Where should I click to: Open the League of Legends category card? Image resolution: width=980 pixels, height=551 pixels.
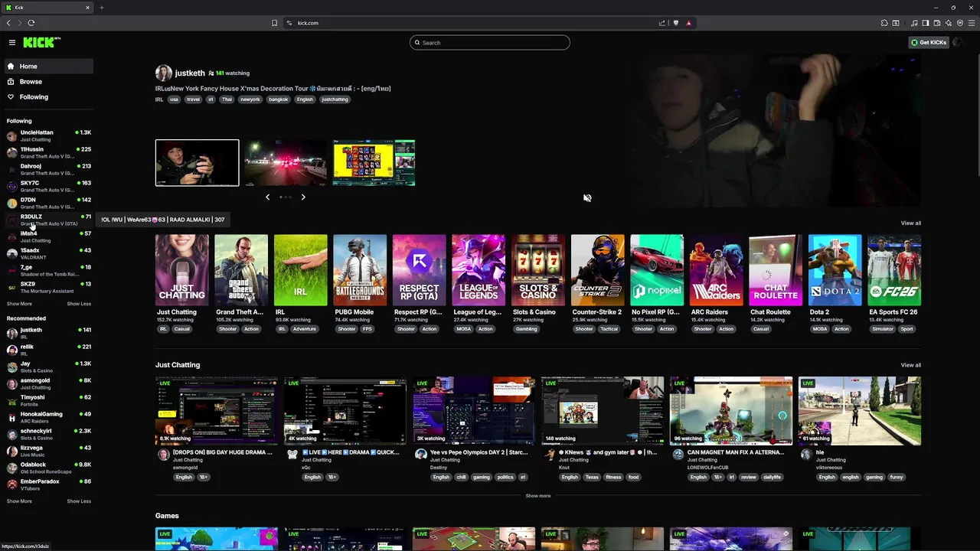[x=479, y=270]
